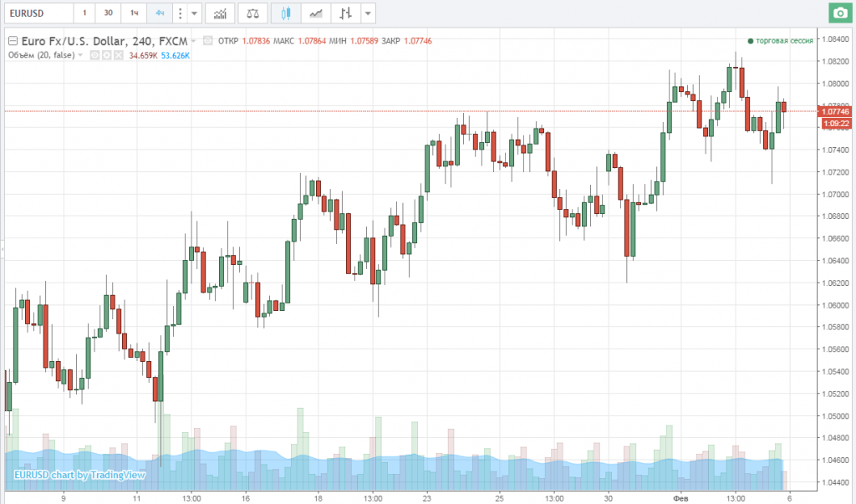Click the 23 date label on time axis
This screenshot has width=856, height=504.
click(426, 498)
